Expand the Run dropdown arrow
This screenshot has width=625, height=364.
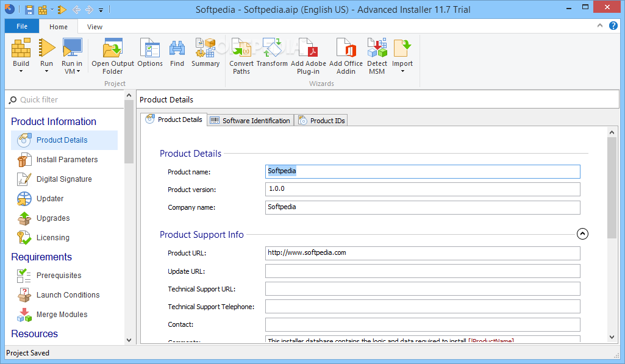point(46,71)
